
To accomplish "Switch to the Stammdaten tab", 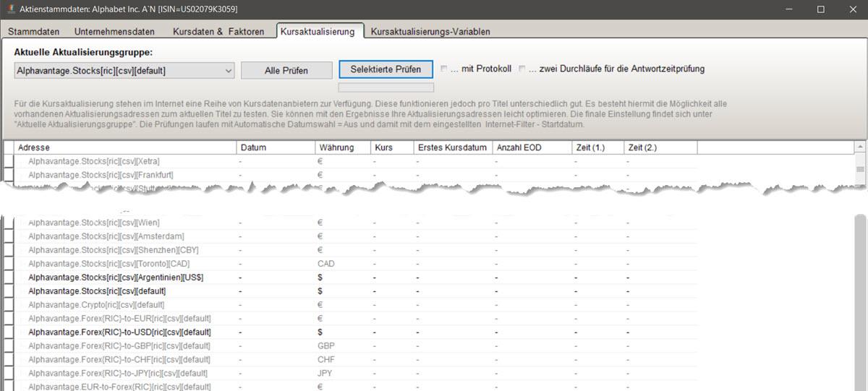I will point(35,32).
